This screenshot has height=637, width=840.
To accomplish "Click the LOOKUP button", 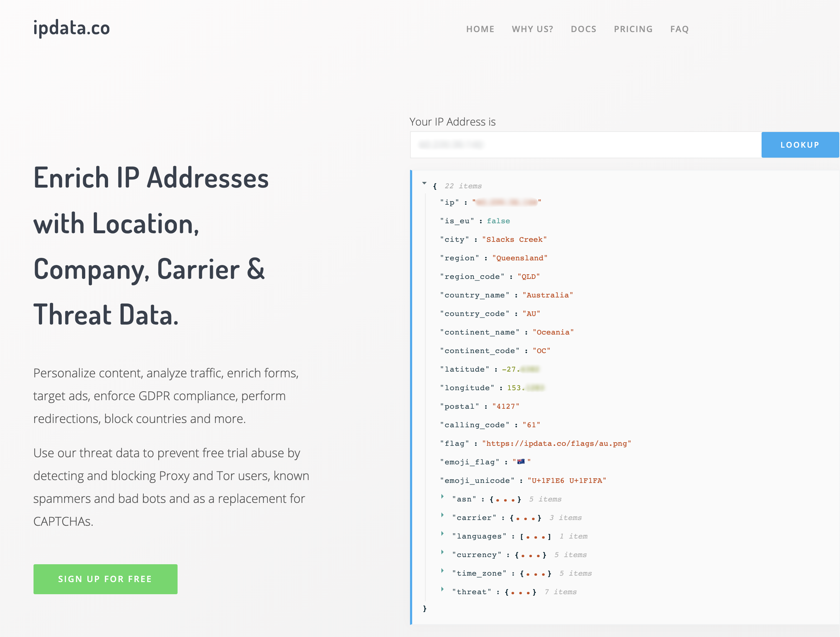I will point(800,145).
